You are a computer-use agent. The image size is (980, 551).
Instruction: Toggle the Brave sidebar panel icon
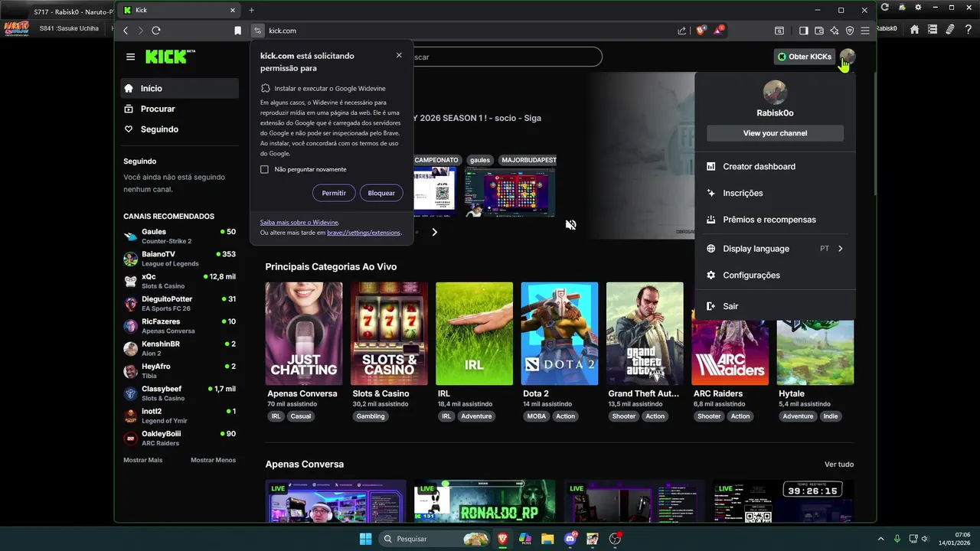click(x=803, y=31)
